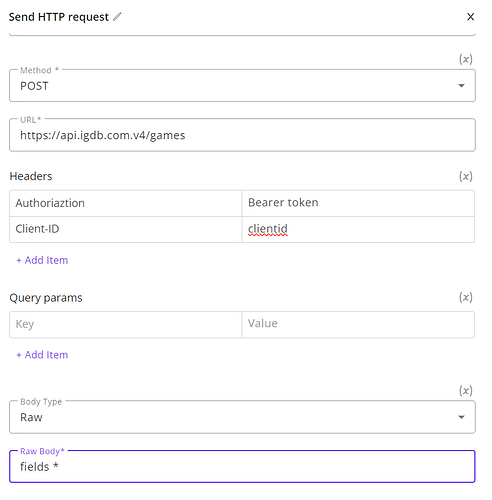Click the clientid header value cell
Image resolution: width=492 pixels, height=500 pixels.
tap(358, 229)
